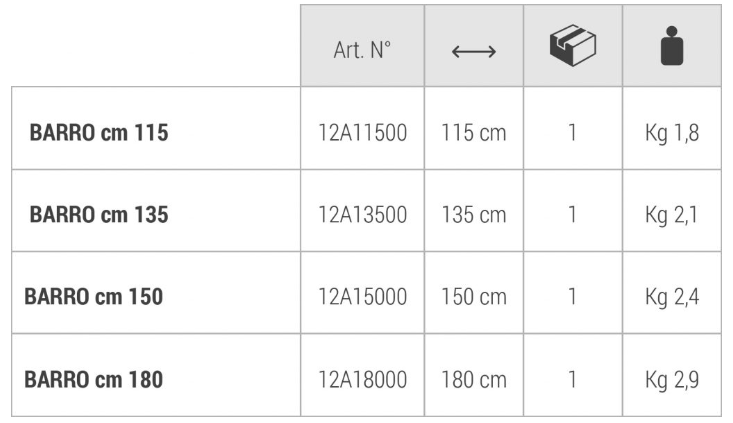The image size is (733, 423).
Task: Click article number 12A15000
Action: [362, 297]
